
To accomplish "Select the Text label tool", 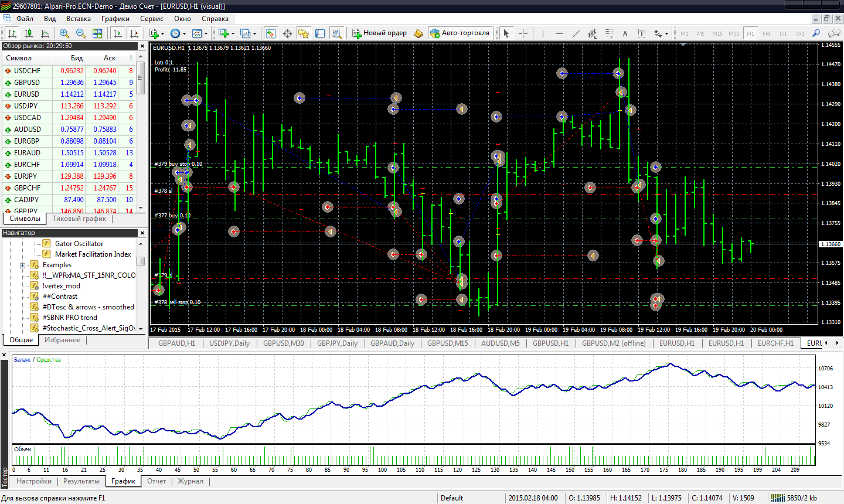I will coord(625,33).
